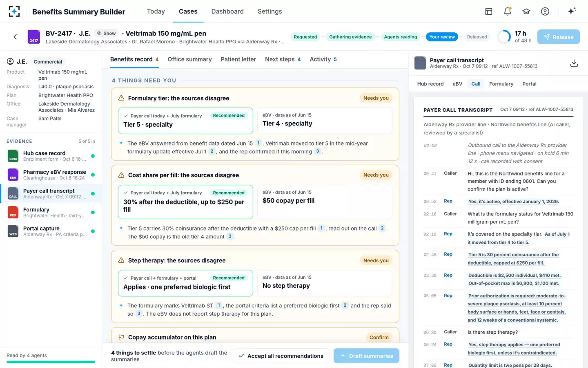Click the Requested stage pill
Screen dimensions: 588x368
[305, 37]
